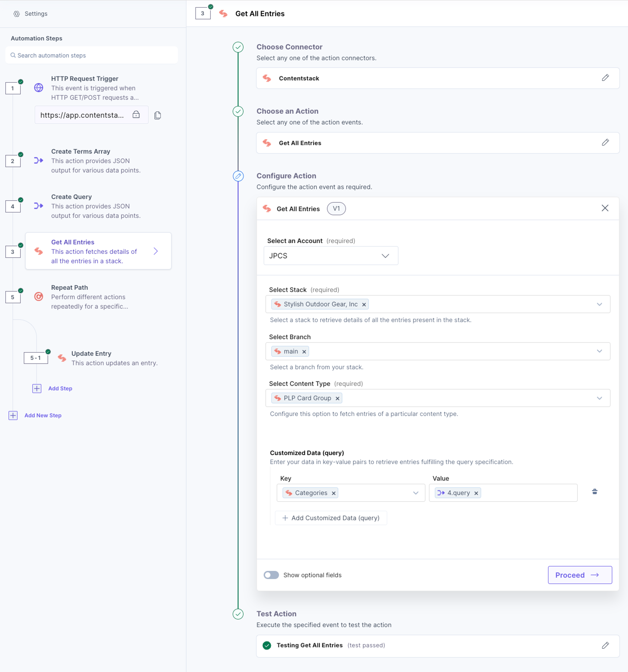The height and width of the screenshot is (672, 628).
Task: Click the Add Step link
Action: click(x=60, y=388)
